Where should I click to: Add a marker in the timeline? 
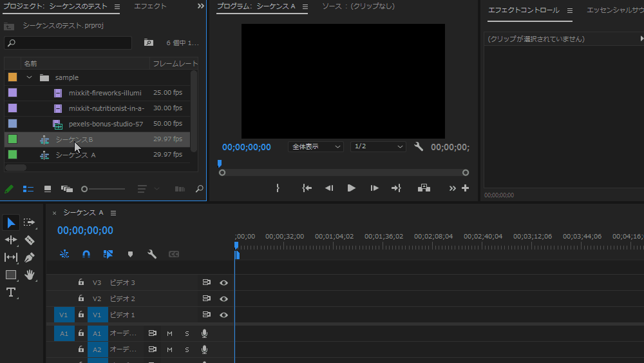(x=130, y=254)
